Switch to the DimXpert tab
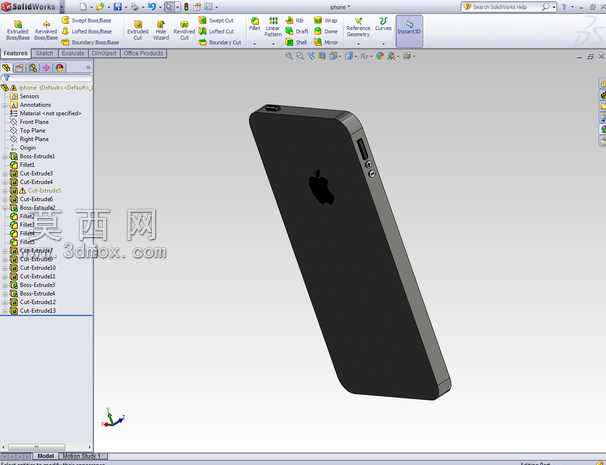The width and height of the screenshot is (606, 465). [104, 53]
